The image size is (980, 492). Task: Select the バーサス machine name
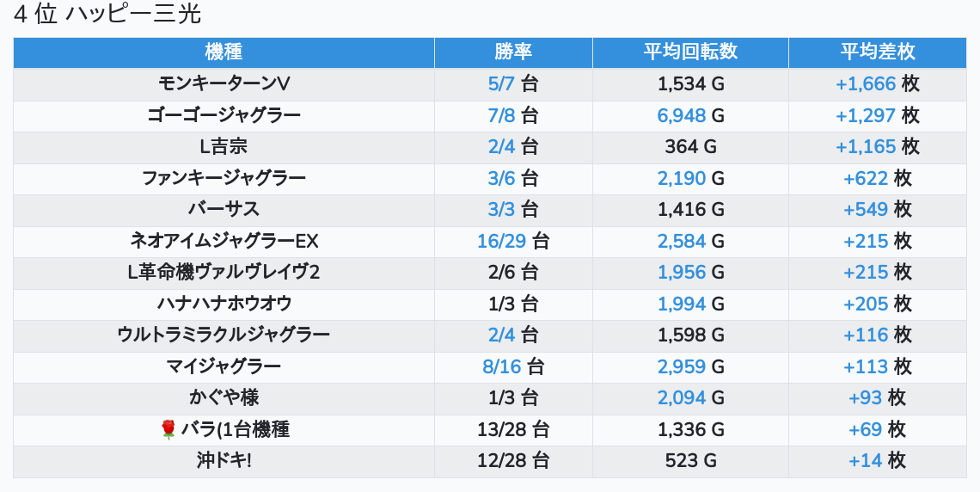(224, 209)
